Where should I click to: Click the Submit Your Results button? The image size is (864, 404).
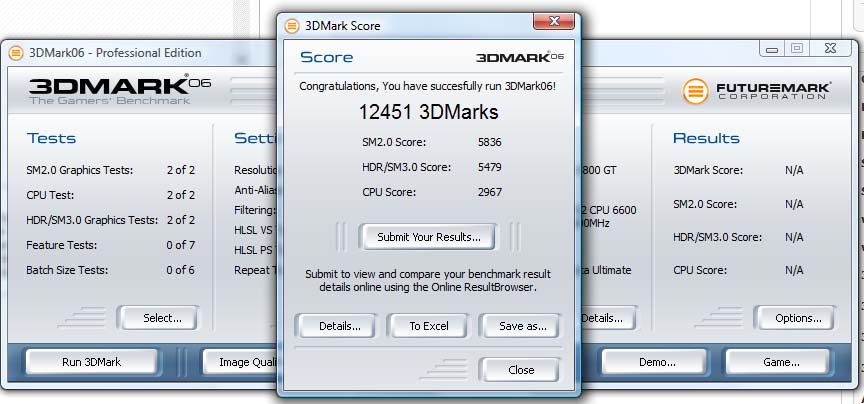428,237
